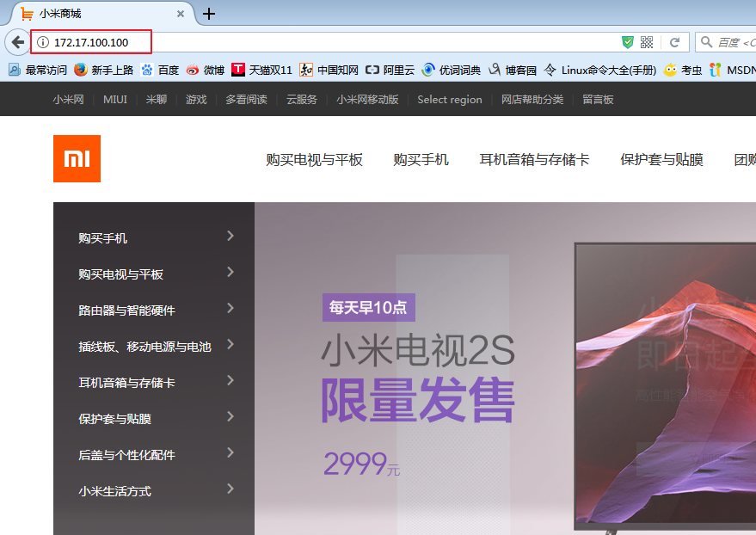Click the TV product image in the banner

(x=666, y=388)
